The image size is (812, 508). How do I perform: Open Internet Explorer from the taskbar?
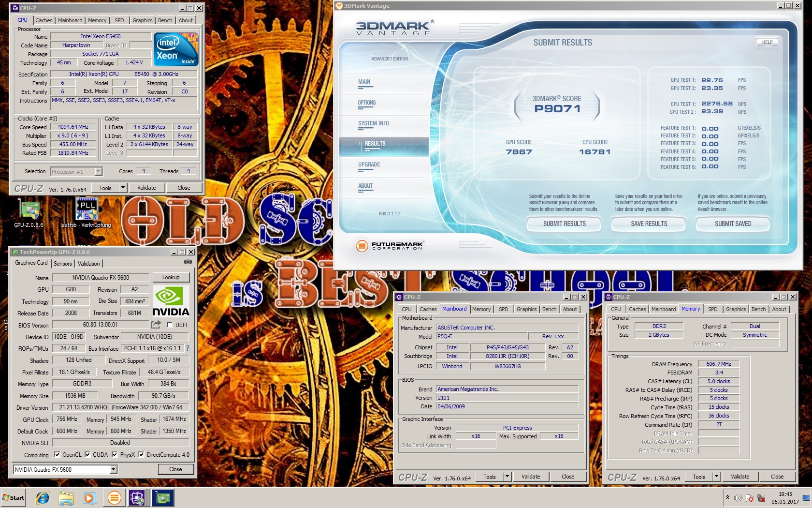43,498
